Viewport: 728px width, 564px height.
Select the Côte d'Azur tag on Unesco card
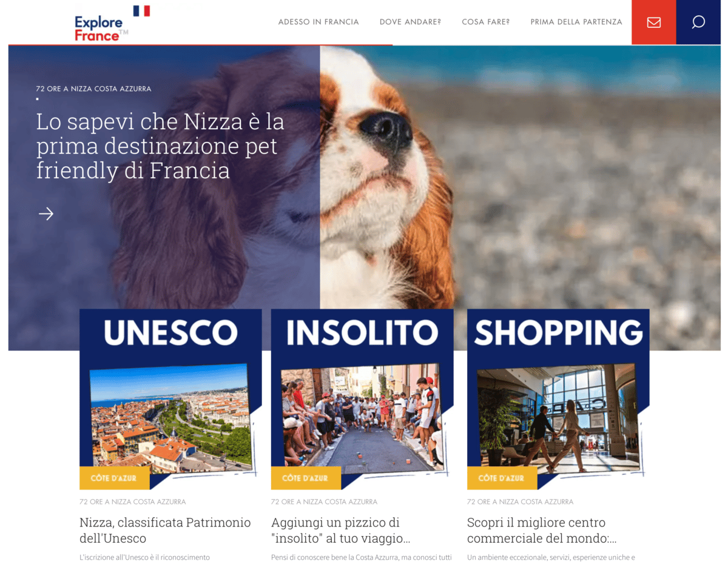click(x=113, y=478)
